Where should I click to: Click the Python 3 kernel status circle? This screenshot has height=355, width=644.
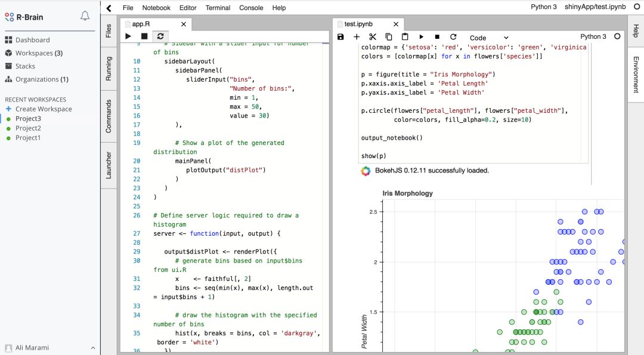[x=617, y=36]
